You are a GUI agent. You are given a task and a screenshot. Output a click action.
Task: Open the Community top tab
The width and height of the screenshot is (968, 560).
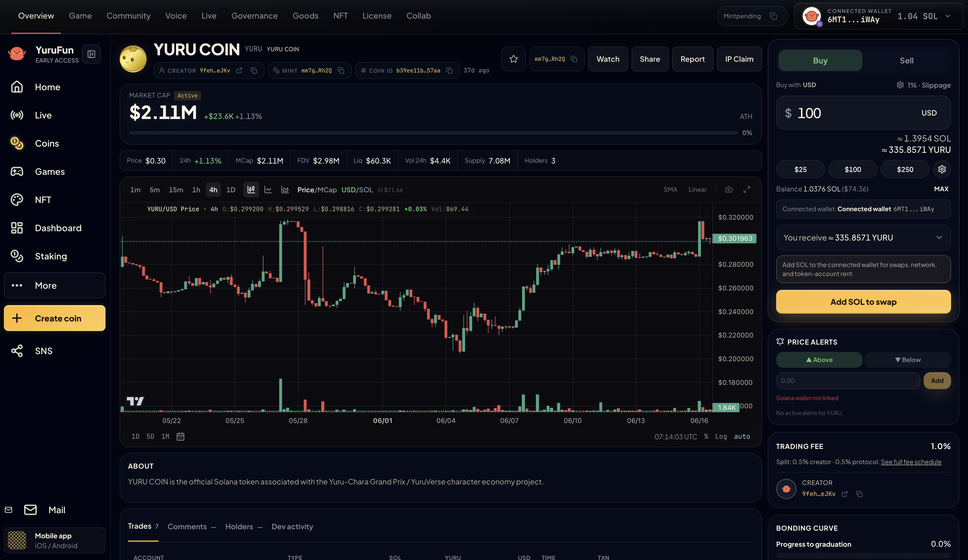[128, 16]
